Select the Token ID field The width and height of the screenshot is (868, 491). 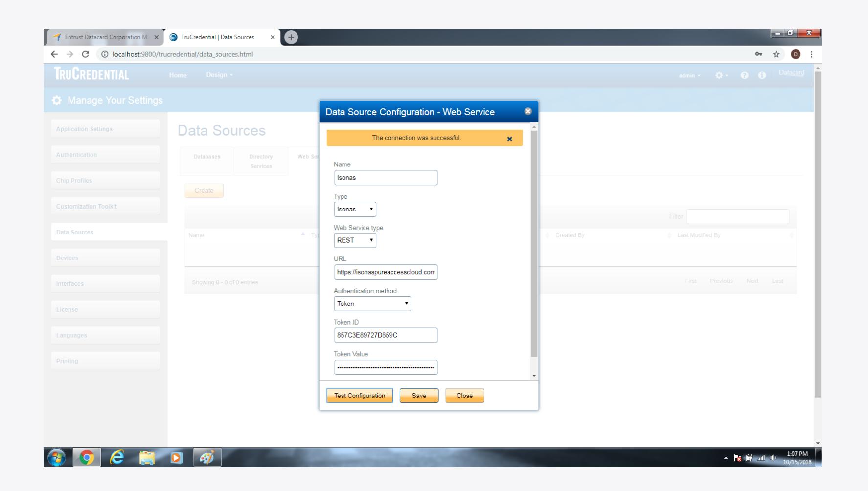click(x=386, y=335)
